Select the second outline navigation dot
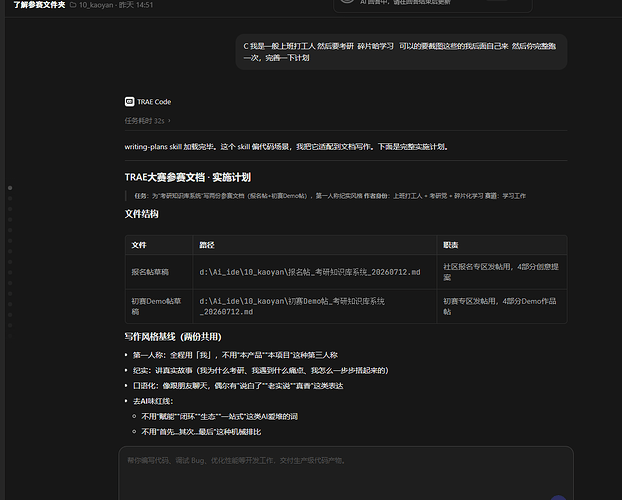Screen dimensions: 622x500 coord(10,198)
